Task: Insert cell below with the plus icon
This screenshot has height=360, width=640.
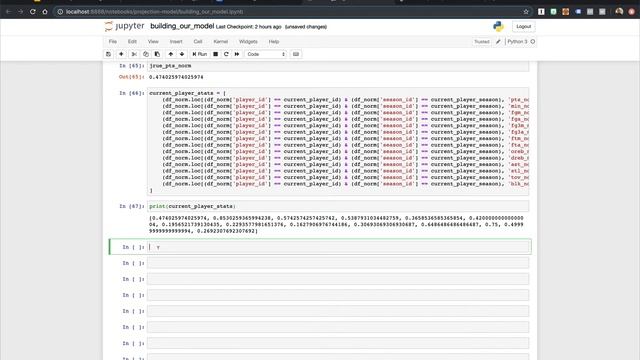Action: pyautogui.click(x=121, y=54)
